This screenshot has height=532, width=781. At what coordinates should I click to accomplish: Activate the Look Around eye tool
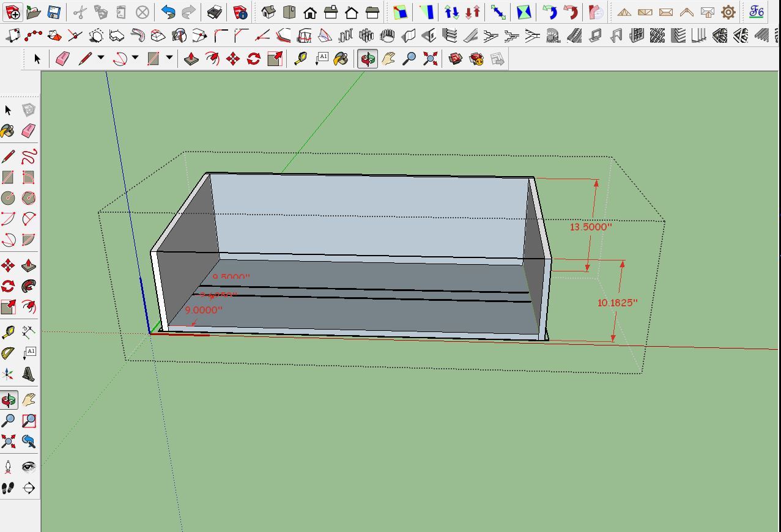click(29, 467)
